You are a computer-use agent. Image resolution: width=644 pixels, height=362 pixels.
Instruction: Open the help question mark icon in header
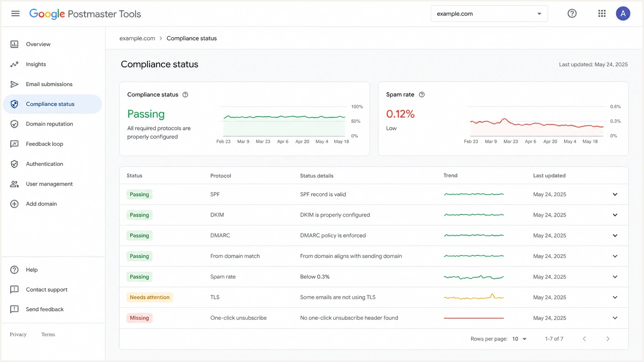(572, 13)
